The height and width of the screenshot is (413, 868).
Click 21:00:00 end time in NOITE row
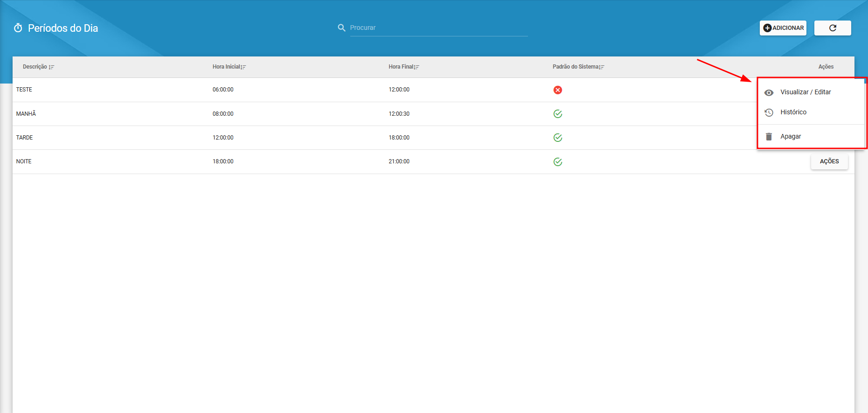point(399,161)
